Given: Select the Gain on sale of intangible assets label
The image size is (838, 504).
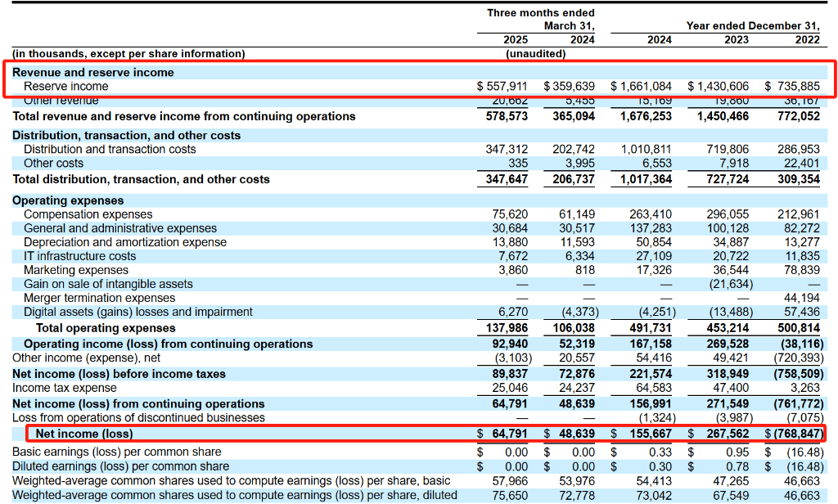Looking at the screenshot, I should [108, 285].
